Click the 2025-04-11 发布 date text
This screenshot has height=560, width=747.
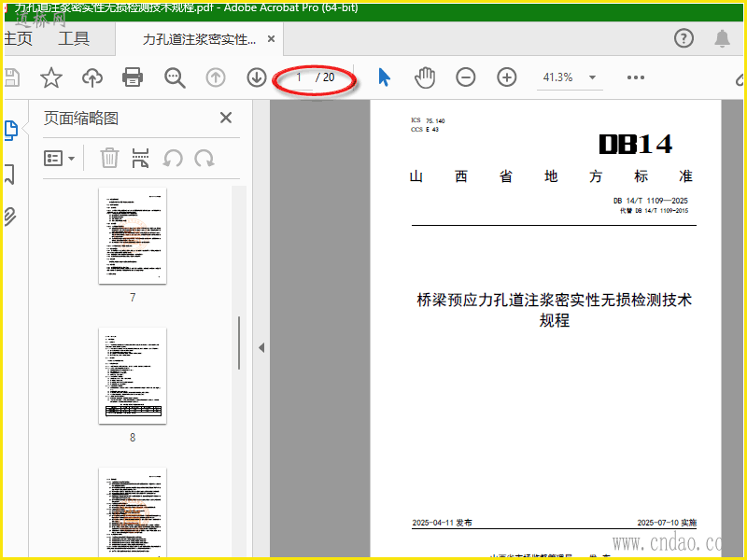click(442, 523)
